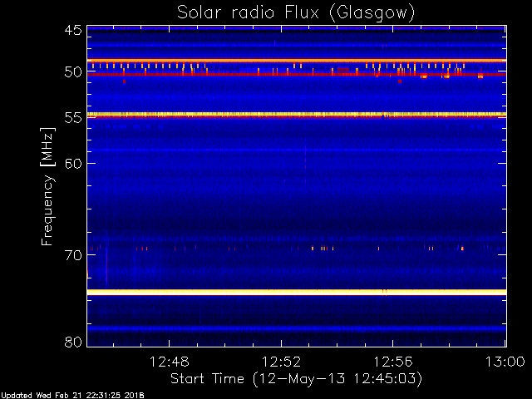
Task: Select the 45 frequency axis label
Action: coord(73,30)
